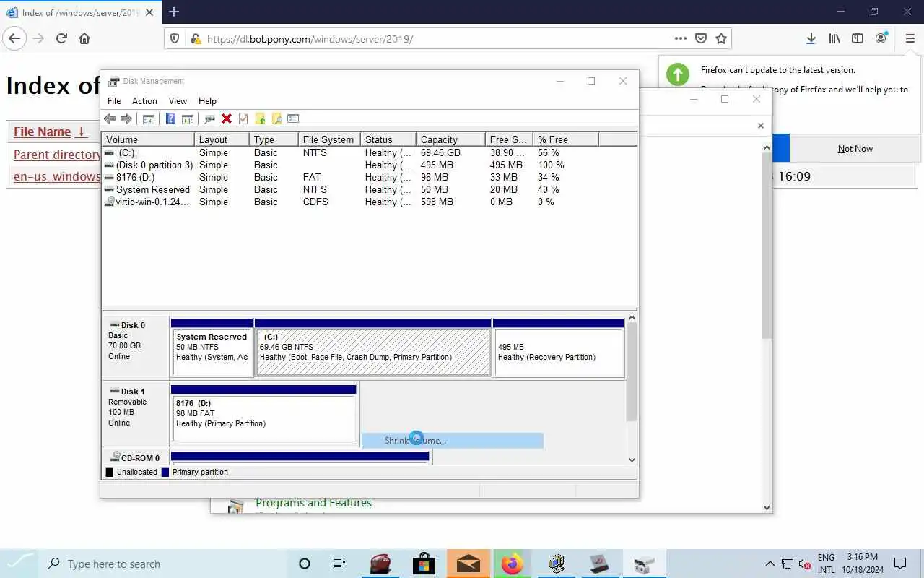
Task: Open the en-us_windows file link
Action: (x=56, y=176)
